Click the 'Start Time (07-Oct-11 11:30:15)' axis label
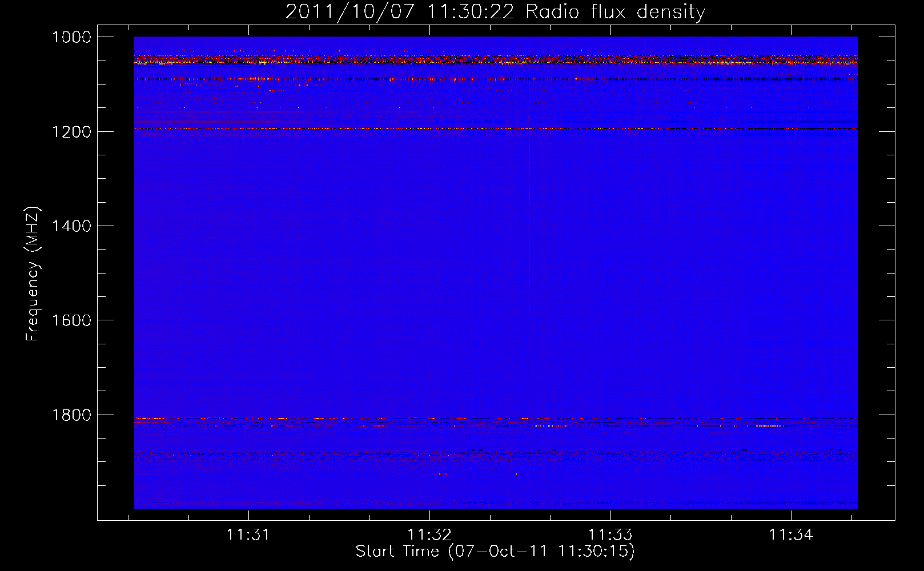 (495, 552)
